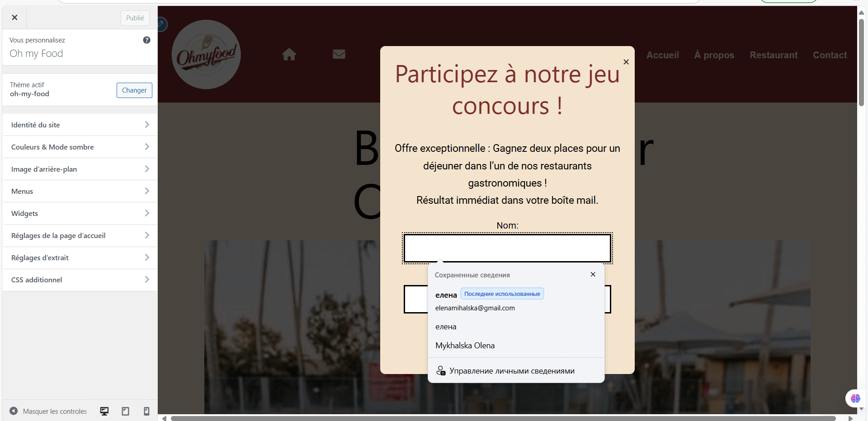Dismiss the jeu concours popup
Screen dimensions: 868x421
(x=626, y=62)
